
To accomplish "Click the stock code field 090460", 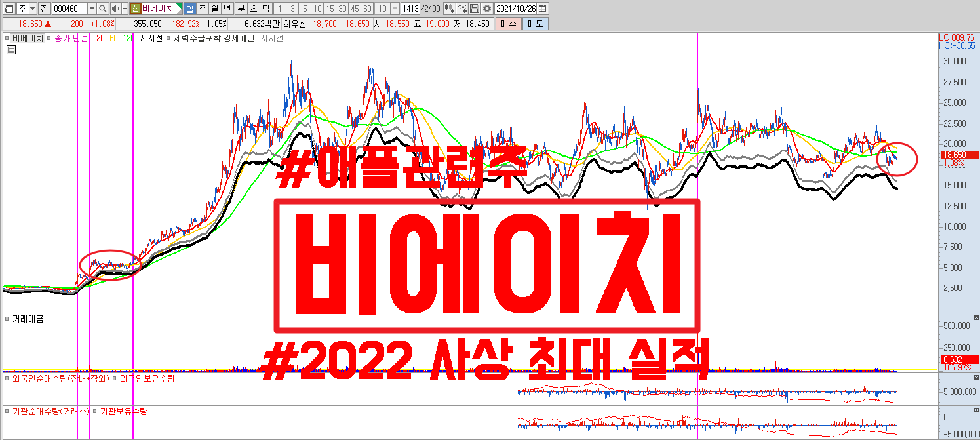I will coord(69,9).
